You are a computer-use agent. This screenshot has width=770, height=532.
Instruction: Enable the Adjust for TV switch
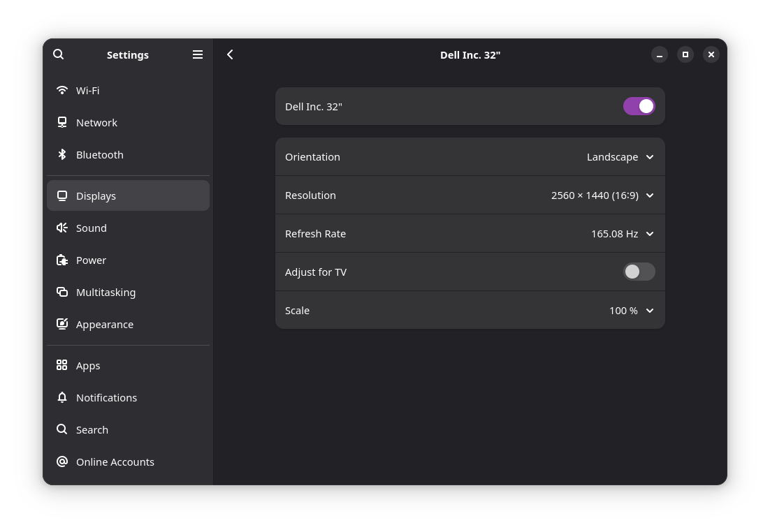[639, 272]
